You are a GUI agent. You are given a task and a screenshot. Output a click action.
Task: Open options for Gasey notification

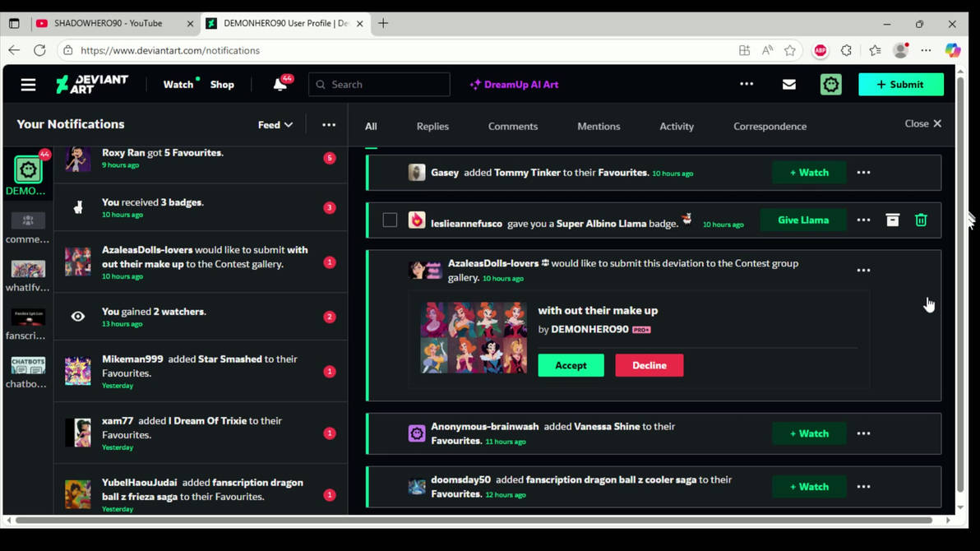pos(863,173)
